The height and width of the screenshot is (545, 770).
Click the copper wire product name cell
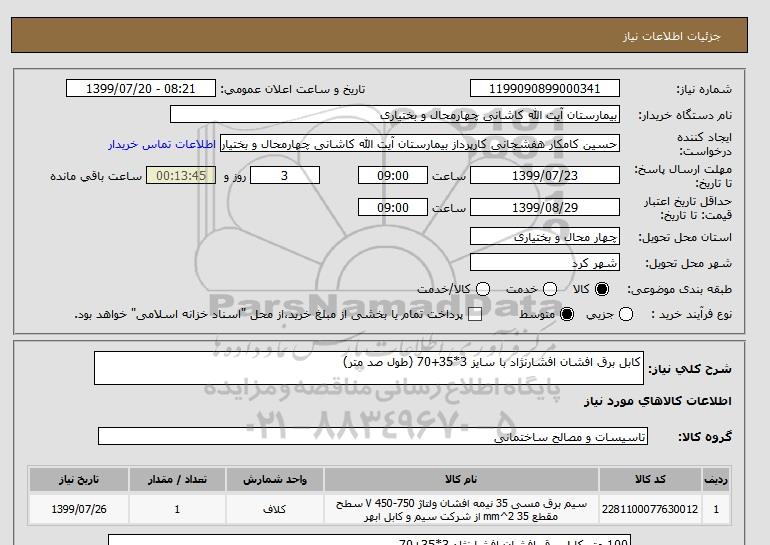(461, 510)
